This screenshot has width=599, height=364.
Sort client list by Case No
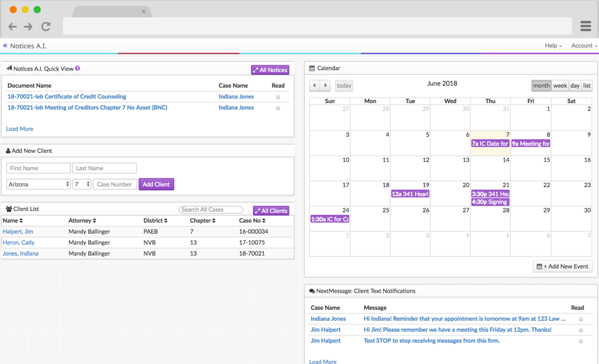click(x=252, y=221)
